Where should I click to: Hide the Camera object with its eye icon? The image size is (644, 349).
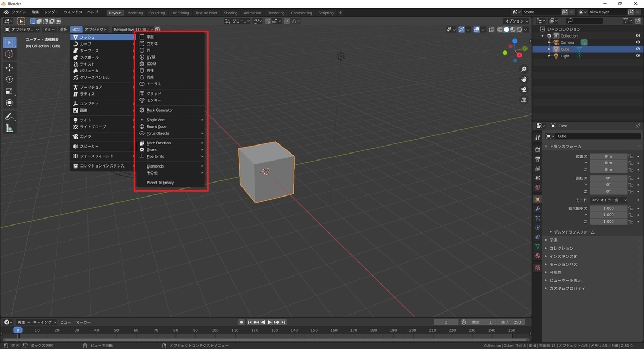[x=638, y=42]
